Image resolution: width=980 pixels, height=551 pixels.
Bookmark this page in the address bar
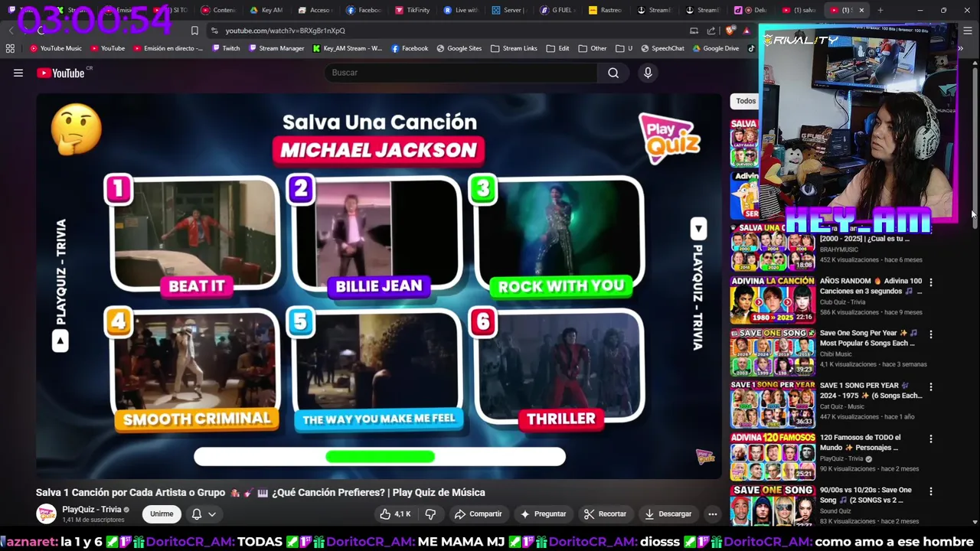194,31
